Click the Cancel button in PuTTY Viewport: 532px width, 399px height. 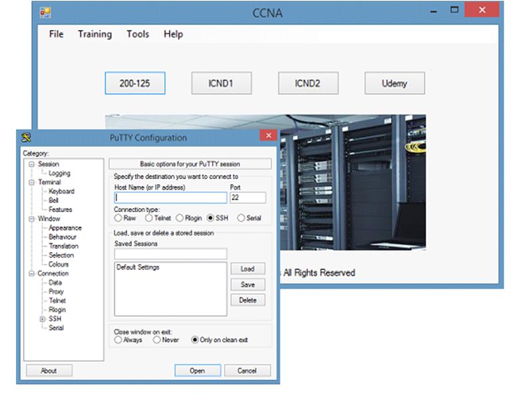tap(247, 370)
